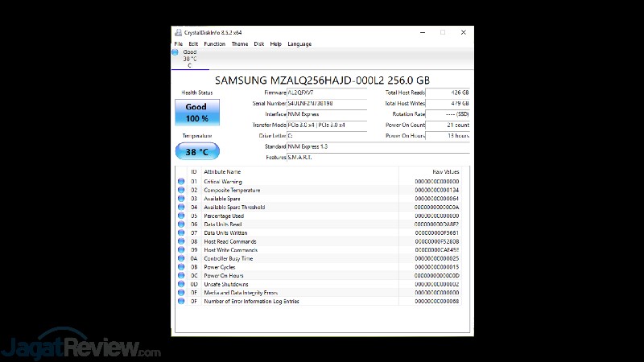644x362 pixels.
Task: Open the File menu
Action: click(x=178, y=44)
